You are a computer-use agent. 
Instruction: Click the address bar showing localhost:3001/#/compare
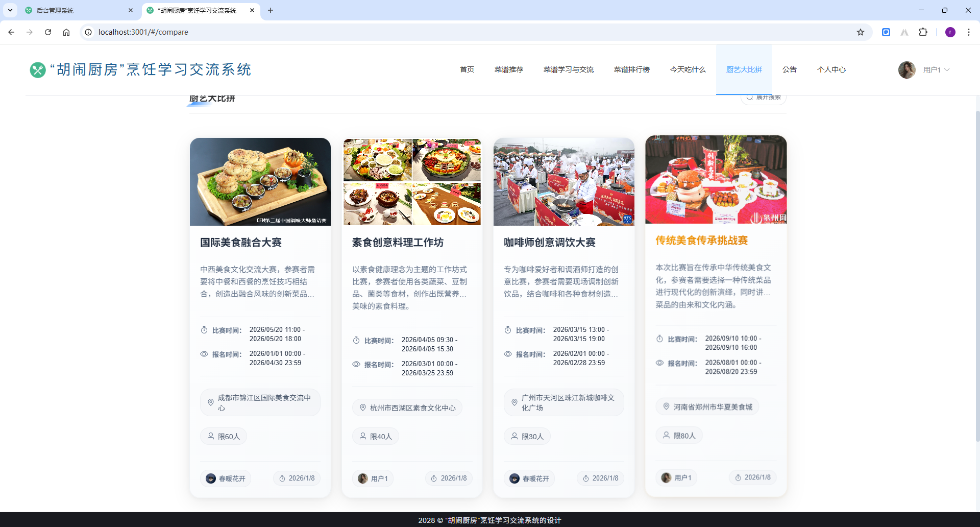pos(475,32)
